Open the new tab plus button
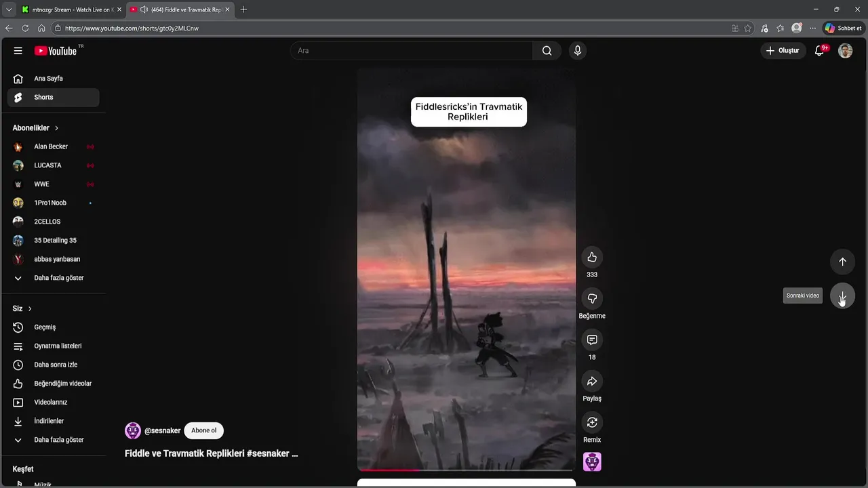The image size is (868, 488). click(x=243, y=9)
